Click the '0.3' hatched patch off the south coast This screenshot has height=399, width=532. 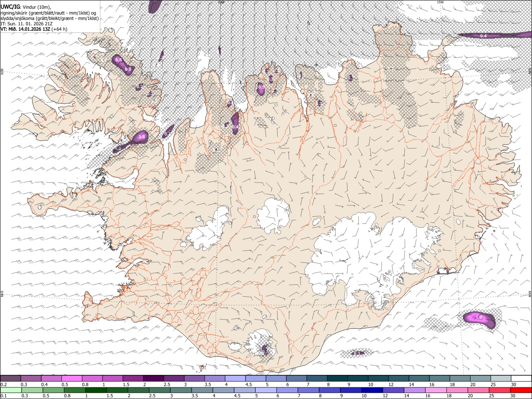(357, 354)
